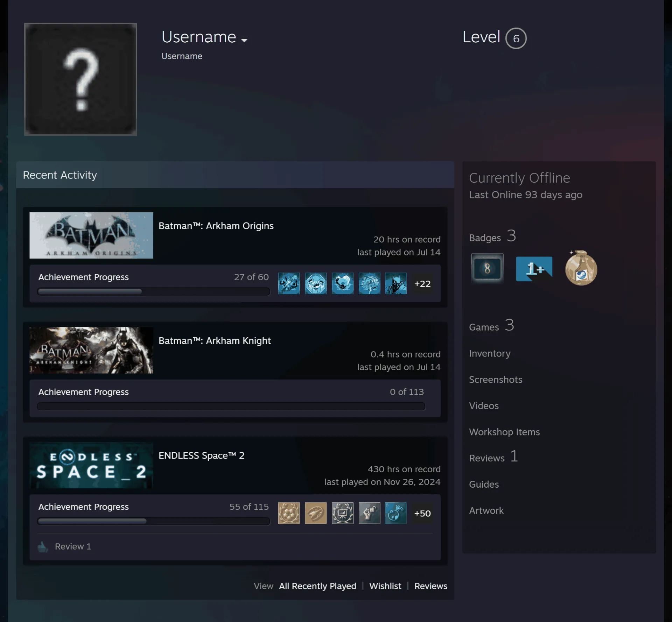672x622 pixels.
Task: Open first Arkham Origins achievement icon
Action: pyautogui.click(x=289, y=283)
